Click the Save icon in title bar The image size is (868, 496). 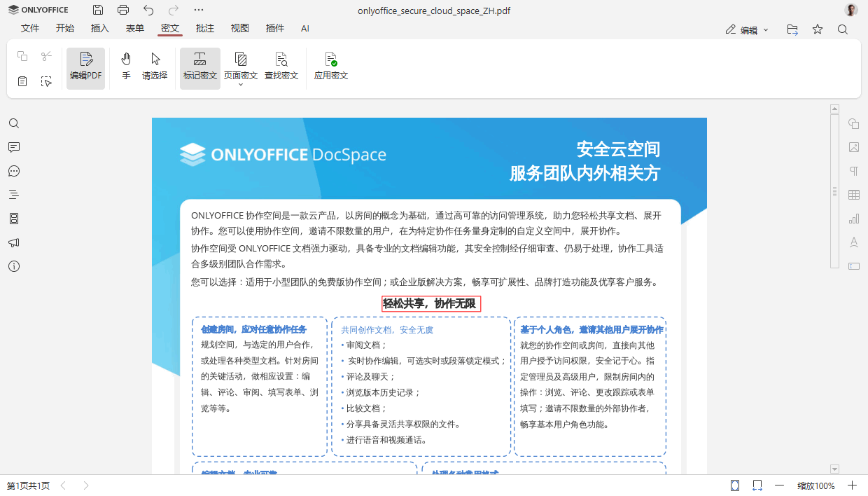[x=98, y=10]
